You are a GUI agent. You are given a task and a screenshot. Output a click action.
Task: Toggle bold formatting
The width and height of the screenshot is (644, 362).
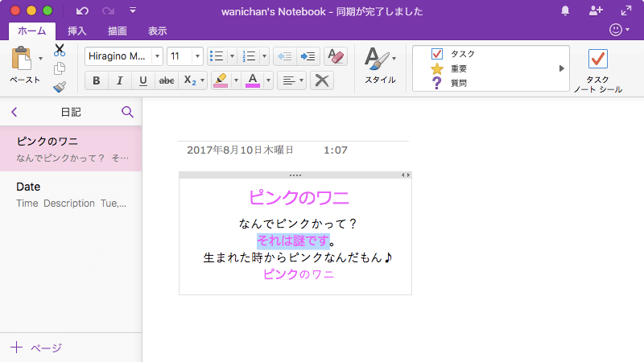pyautogui.click(x=97, y=80)
